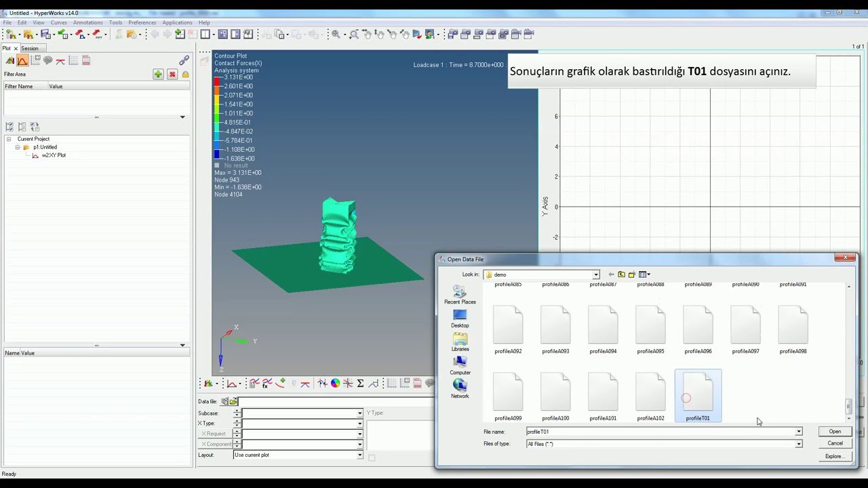Open the Look in folder dropdown
Viewport: 868px width, 488px height.
point(596,274)
